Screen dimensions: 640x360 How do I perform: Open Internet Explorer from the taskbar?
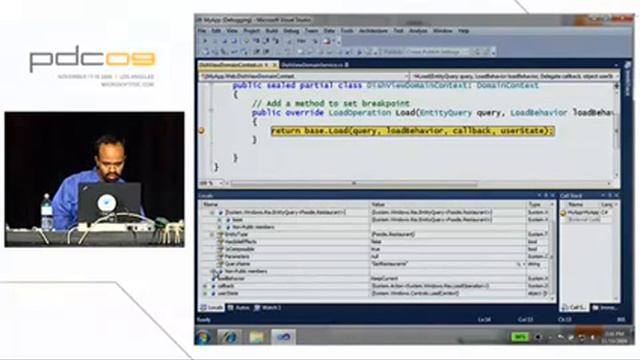[229, 337]
